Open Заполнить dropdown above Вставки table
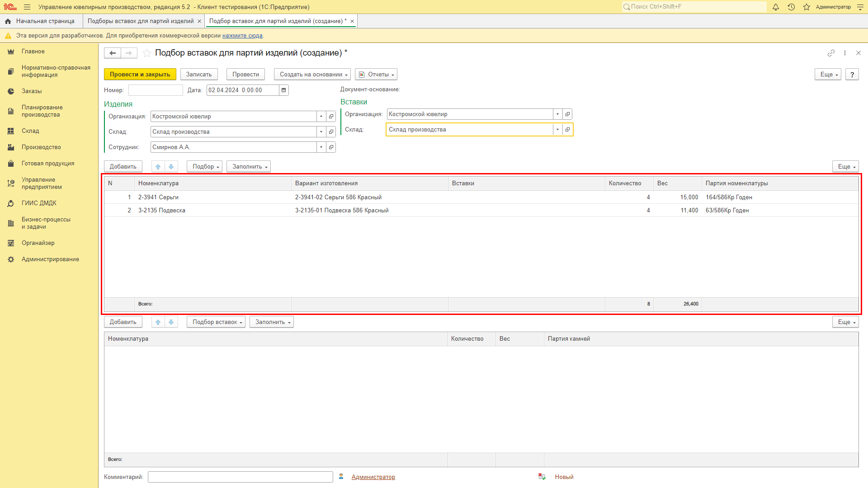Image resolution: width=868 pixels, height=488 pixels. point(272,322)
